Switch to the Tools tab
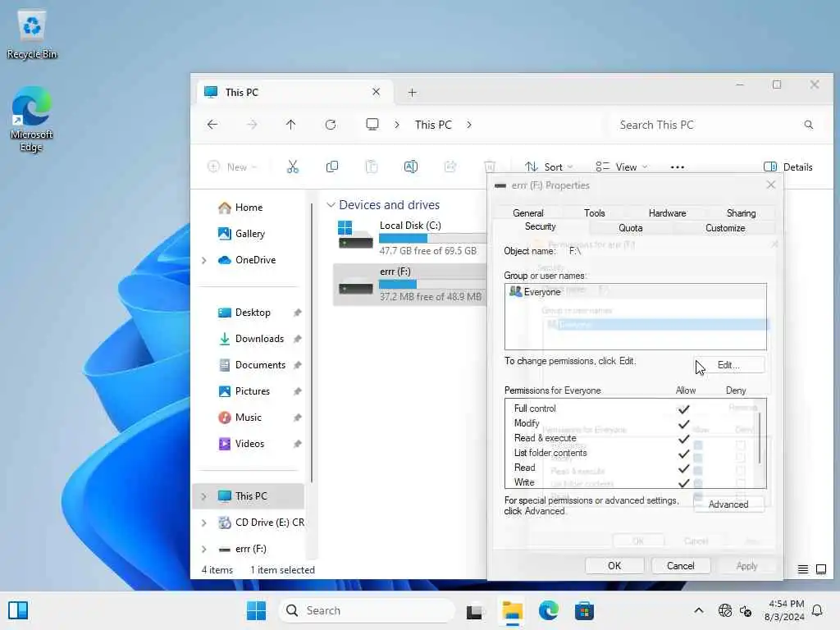The image size is (840, 630). (595, 213)
